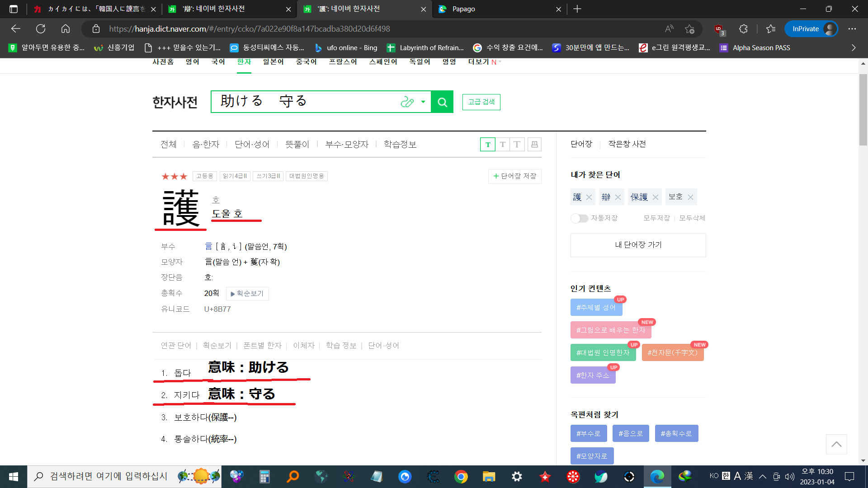
Task: Click the handwriting input icon in search box
Action: tap(407, 102)
